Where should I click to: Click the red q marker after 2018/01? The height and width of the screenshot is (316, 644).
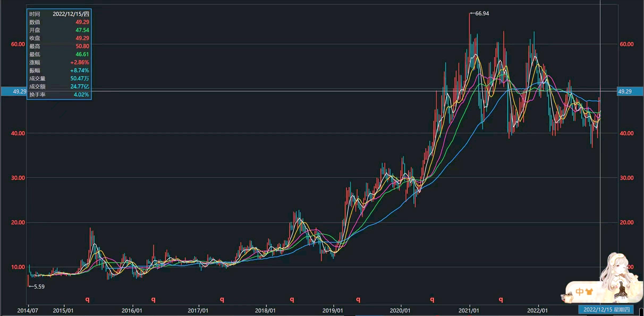point(292,300)
